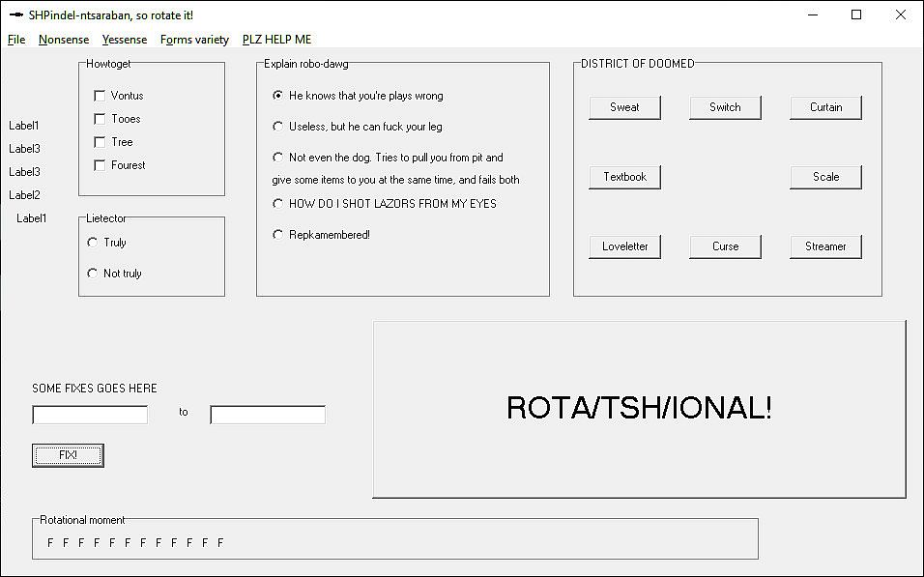Click the Curse button
Image resolution: width=924 pixels, height=577 pixels.
pyautogui.click(x=725, y=246)
